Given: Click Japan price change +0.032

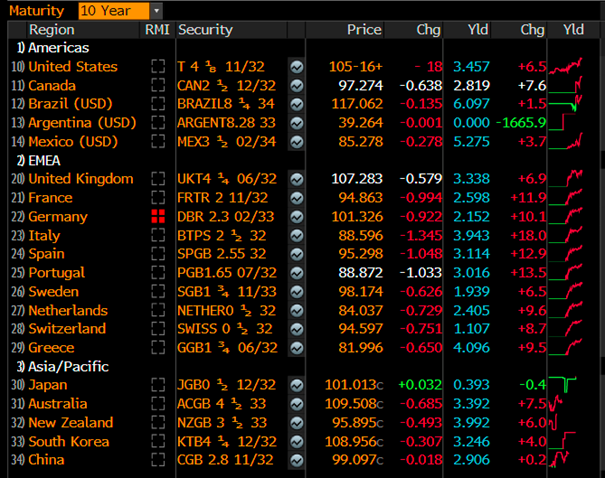Looking at the screenshot, I should pos(420,385).
